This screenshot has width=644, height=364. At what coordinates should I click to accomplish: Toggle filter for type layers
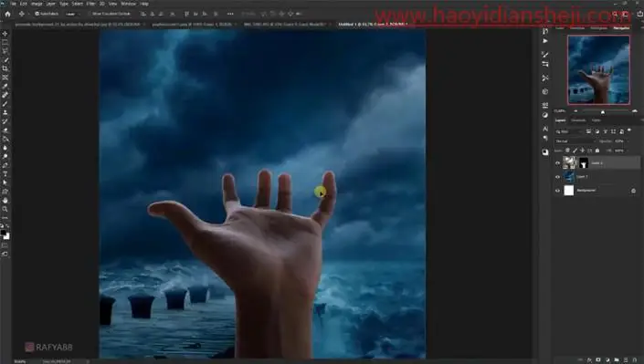[x=605, y=131]
